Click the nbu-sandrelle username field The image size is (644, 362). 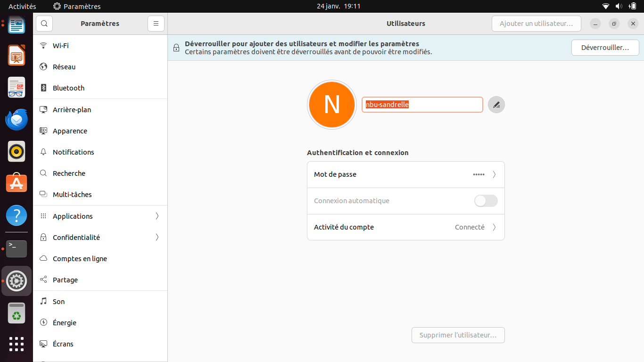422,105
